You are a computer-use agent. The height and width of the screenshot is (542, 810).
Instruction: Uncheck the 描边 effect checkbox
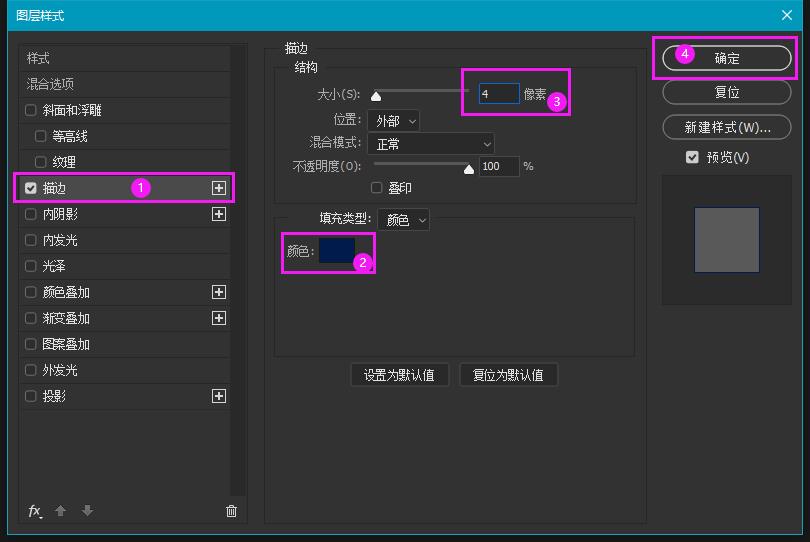(x=30, y=188)
